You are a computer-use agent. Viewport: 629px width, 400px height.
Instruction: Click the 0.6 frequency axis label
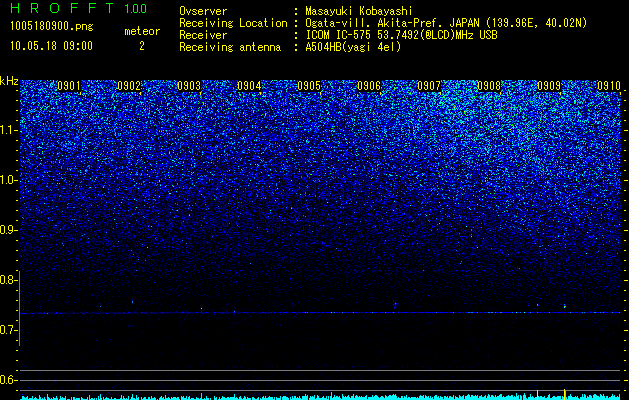pyautogui.click(x=9, y=380)
